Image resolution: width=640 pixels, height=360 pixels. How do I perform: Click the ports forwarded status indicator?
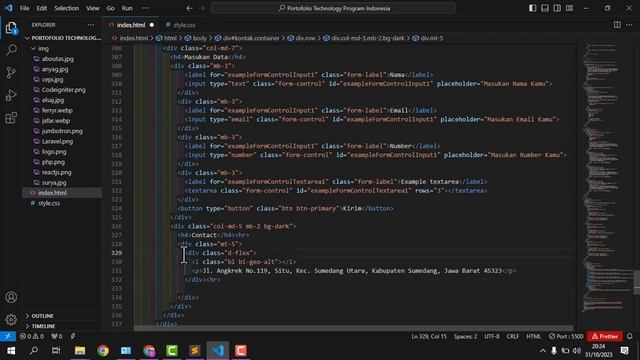57,336
